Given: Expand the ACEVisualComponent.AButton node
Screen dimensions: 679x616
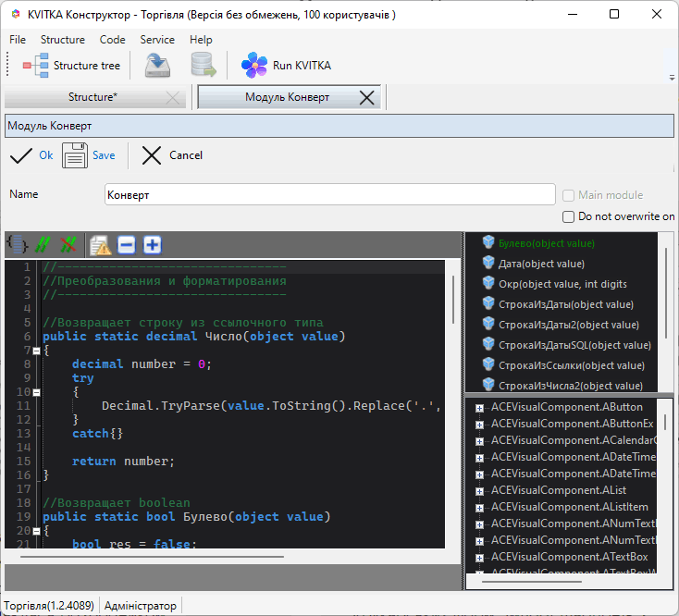Looking at the screenshot, I should (479, 408).
